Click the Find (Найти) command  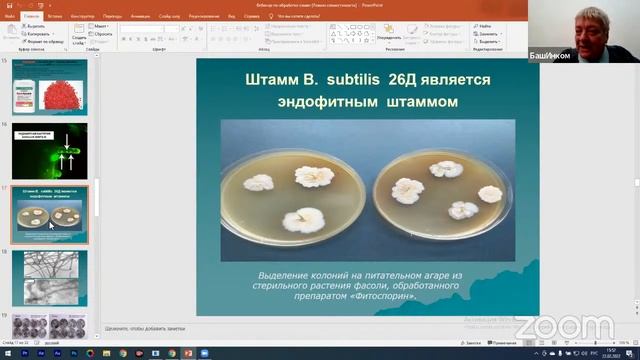point(482,26)
